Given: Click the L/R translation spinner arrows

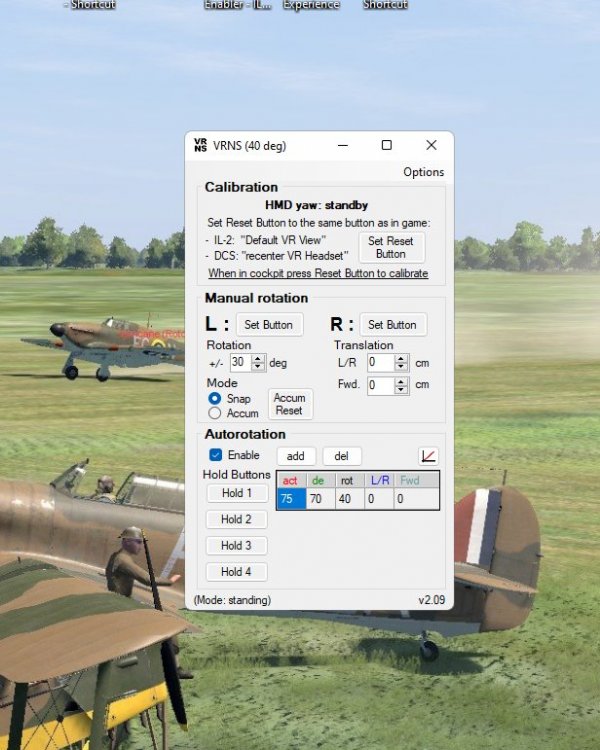Looking at the screenshot, I should point(402,363).
